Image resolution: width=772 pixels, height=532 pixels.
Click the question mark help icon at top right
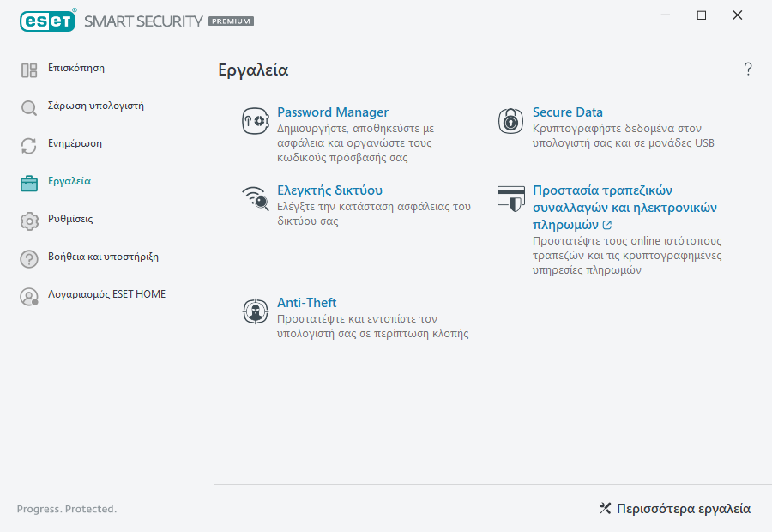pyautogui.click(x=748, y=70)
